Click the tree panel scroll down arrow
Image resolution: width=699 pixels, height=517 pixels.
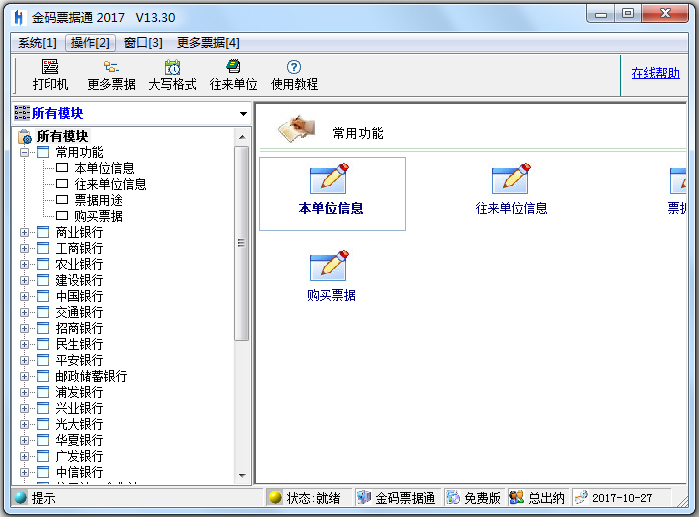242,476
